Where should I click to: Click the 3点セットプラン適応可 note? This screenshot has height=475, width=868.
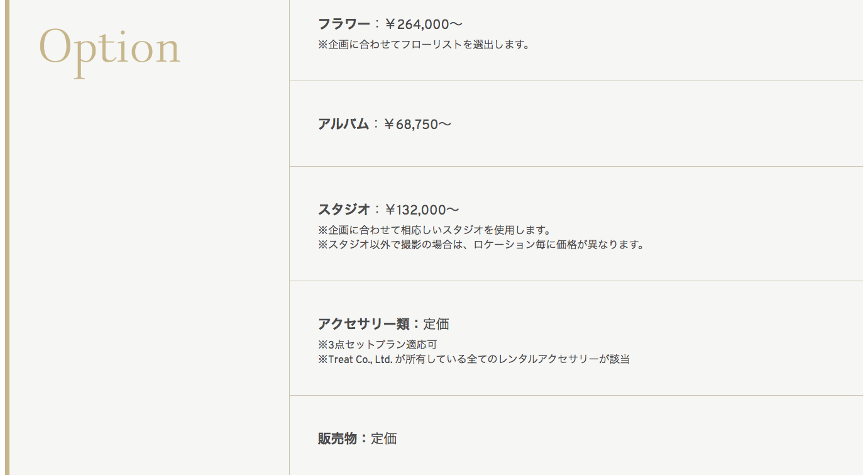coord(377,344)
